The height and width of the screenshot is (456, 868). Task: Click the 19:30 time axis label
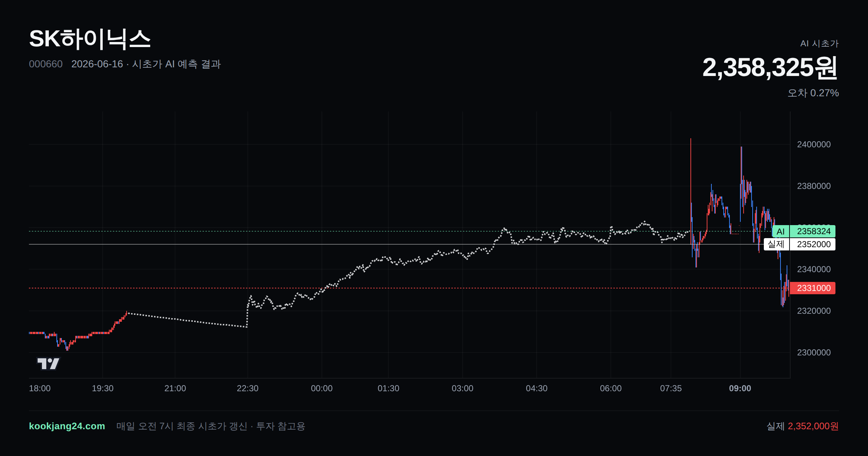(103, 388)
